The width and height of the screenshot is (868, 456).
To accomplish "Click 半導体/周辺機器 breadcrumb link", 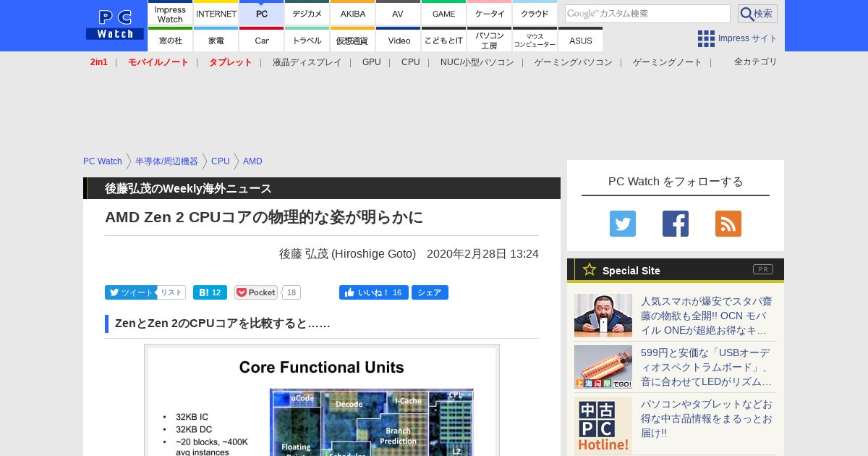I will click(166, 161).
